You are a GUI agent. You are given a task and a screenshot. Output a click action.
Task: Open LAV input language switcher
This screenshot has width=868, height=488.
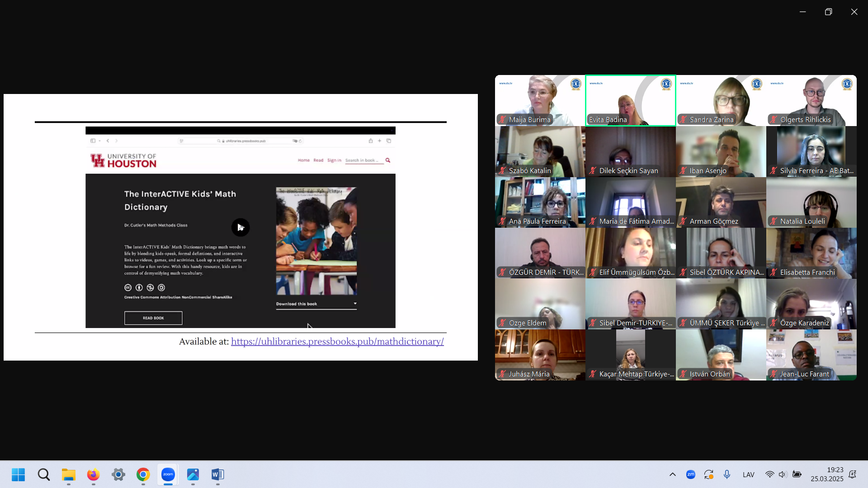748,474
